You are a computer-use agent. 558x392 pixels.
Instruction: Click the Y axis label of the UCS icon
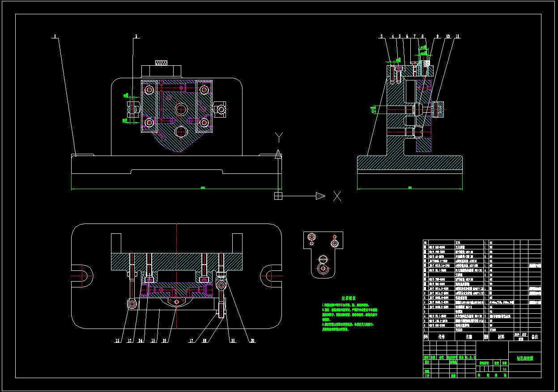[279, 136]
